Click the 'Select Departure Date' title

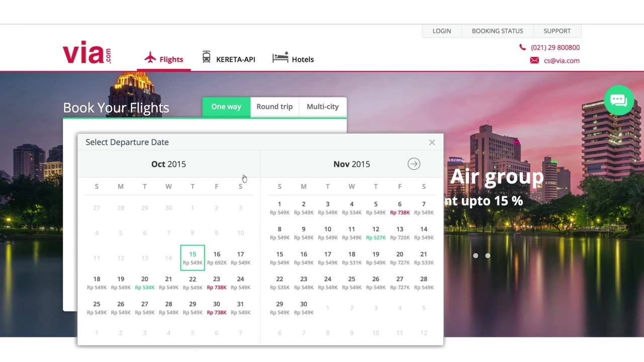point(127,142)
